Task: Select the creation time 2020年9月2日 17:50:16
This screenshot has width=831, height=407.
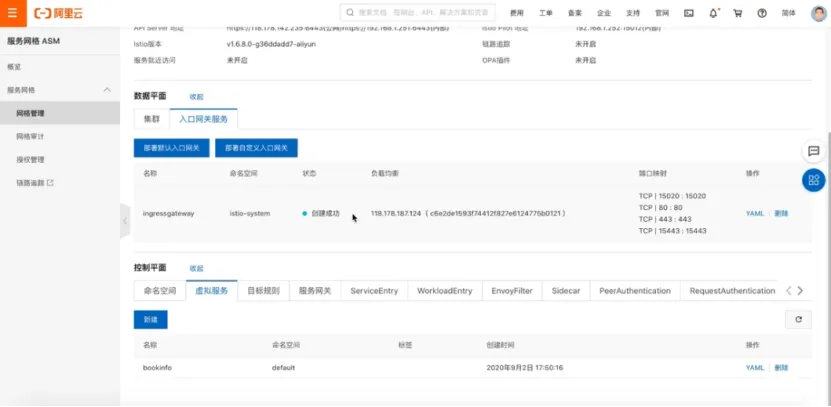Action: (525, 367)
